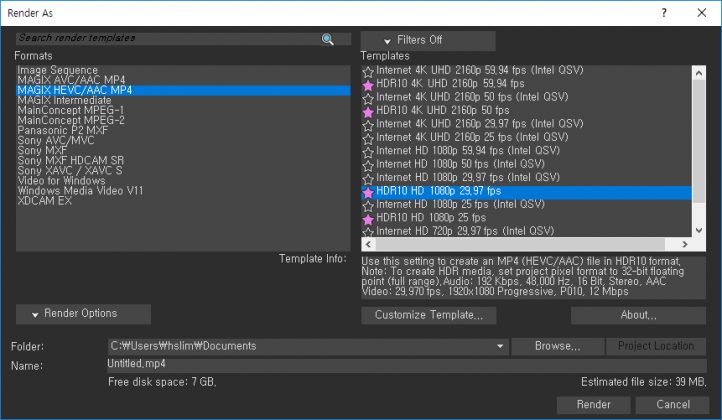Select the Sony XAVC / XAVC S format

pyautogui.click(x=183, y=170)
